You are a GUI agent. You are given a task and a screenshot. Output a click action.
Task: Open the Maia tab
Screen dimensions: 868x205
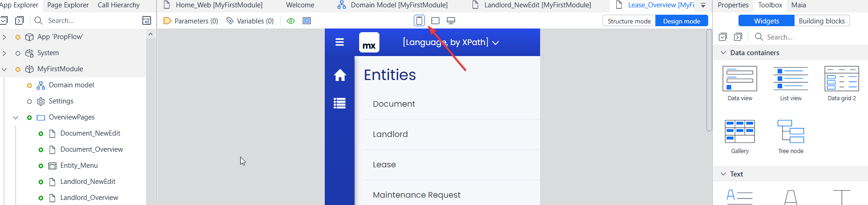[799, 5]
